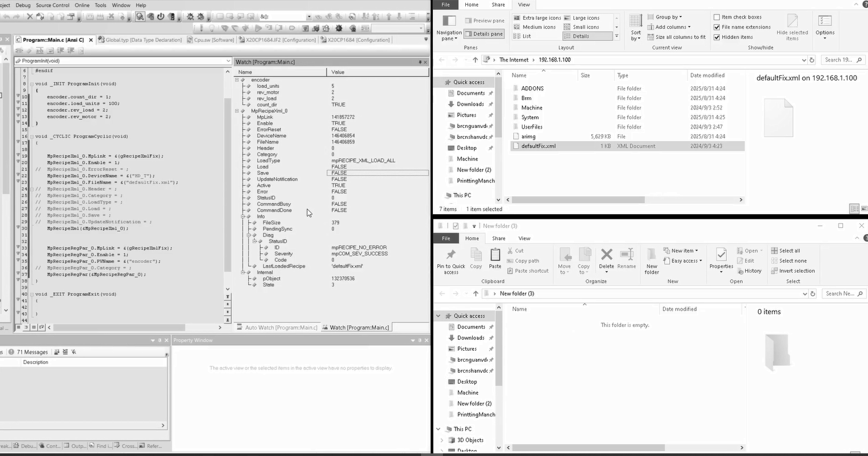The width and height of the screenshot is (868, 456).
Task: Click the Size all columns to fit icon
Action: coord(651,37)
